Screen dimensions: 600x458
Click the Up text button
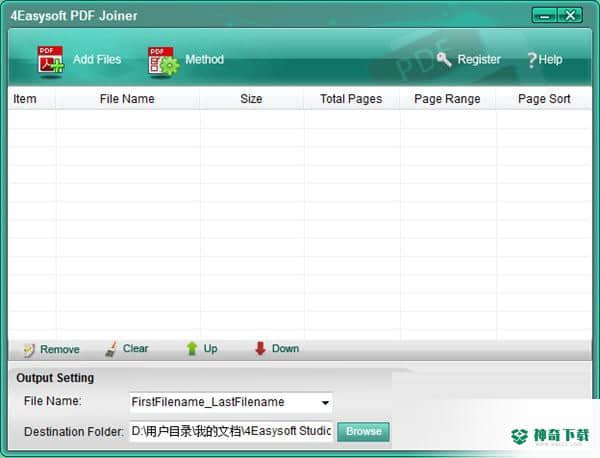(x=210, y=349)
